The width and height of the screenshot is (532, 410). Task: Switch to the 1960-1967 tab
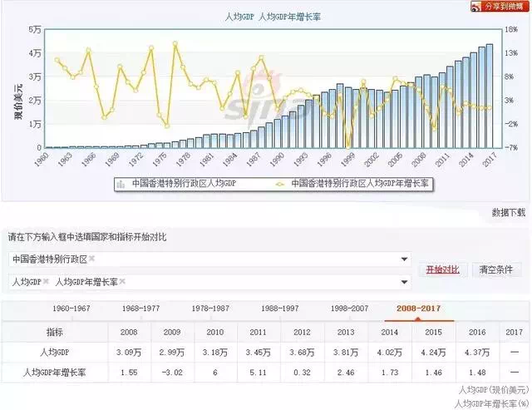[x=71, y=309]
